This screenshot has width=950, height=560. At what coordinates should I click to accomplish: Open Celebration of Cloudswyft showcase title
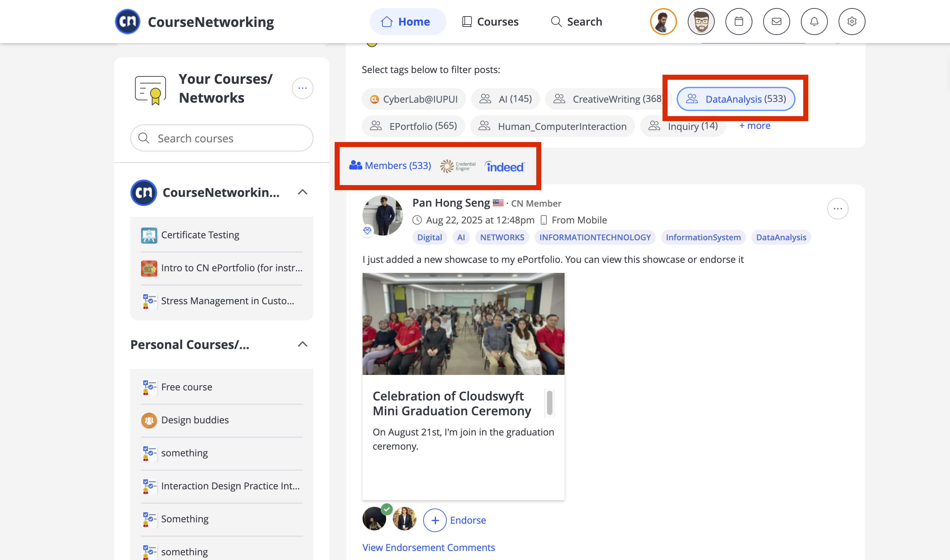452,404
